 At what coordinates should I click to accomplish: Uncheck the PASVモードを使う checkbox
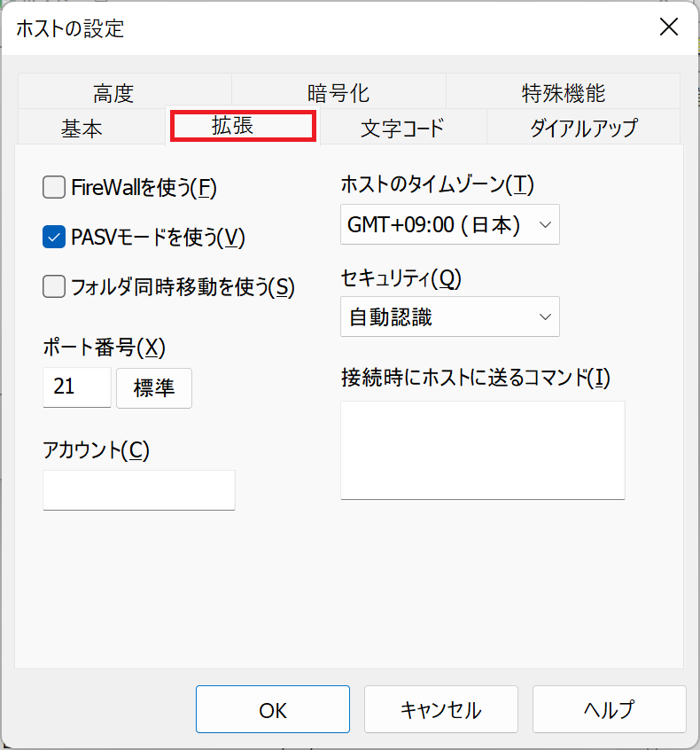click(x=55, y=237)
